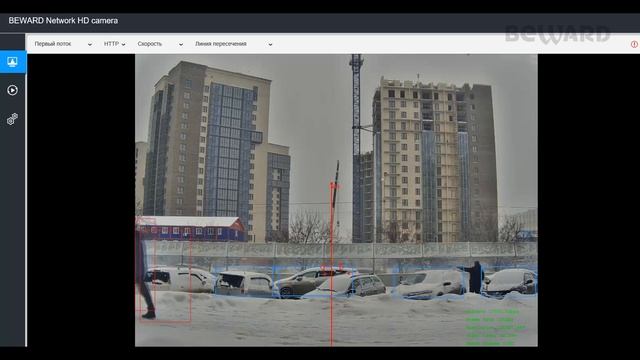Open the playback section icon

(12, 90)
